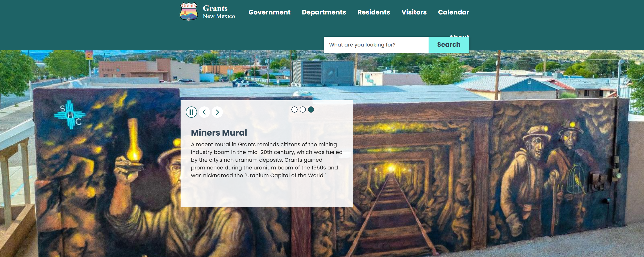The height and width of the screenshot is (257, 644).
Task: Click the Grants New Mexico site title
Action: (219, 12)
